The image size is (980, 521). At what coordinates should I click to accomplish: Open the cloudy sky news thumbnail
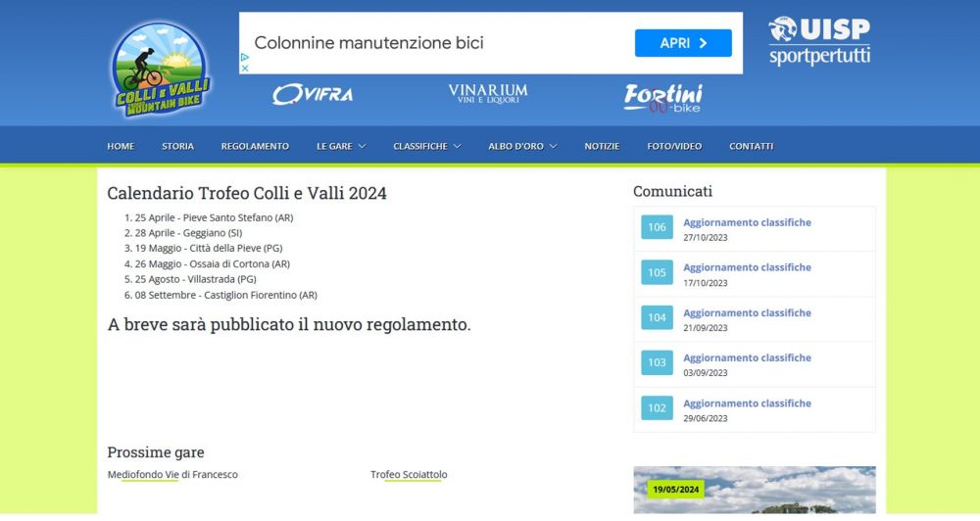(755, 491)
